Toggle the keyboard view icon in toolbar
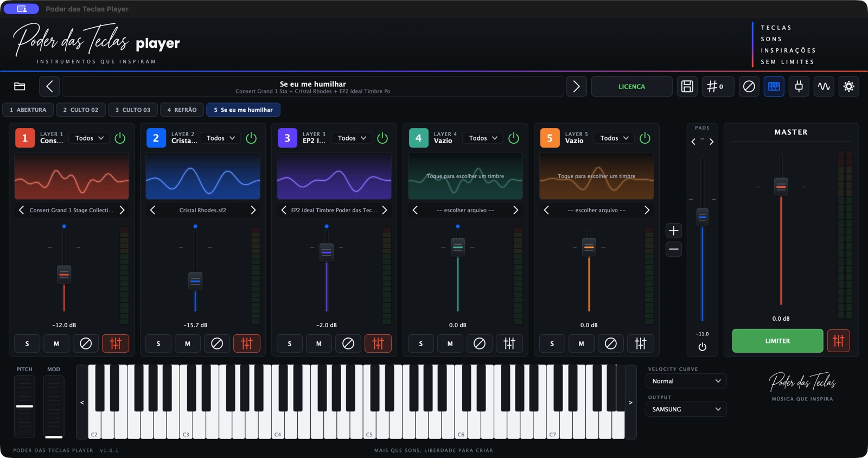868x458 pixels. 774,86
